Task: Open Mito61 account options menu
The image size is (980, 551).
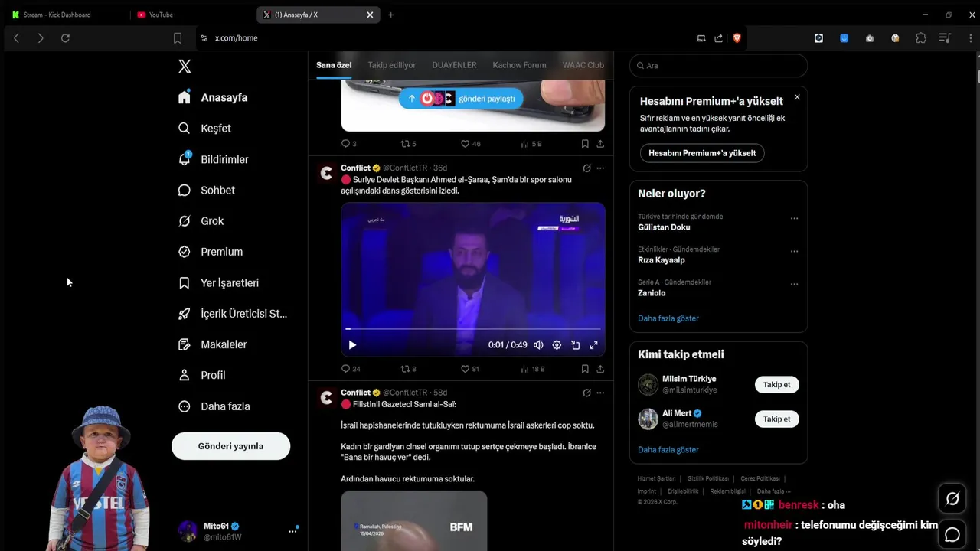Action: pos(292,531)
